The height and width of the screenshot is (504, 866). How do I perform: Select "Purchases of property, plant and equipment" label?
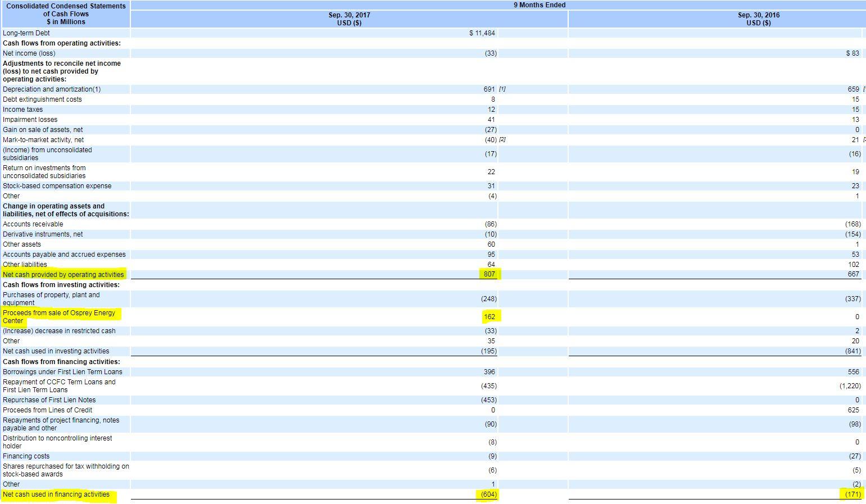51,299
